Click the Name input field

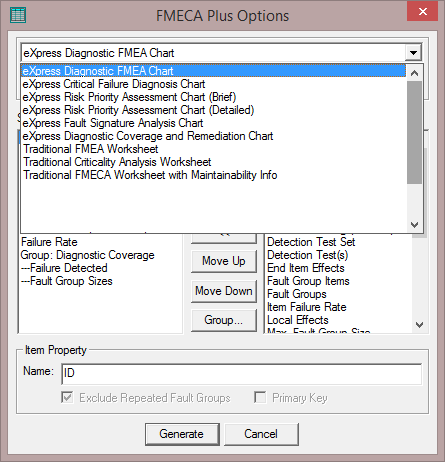[x=241, y=374]
